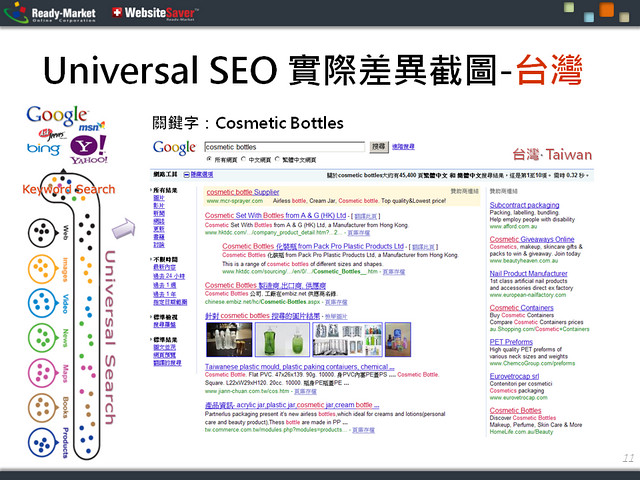Open the advanced search link beside search button
Viewport: 640px width, 480px height.
403,147
